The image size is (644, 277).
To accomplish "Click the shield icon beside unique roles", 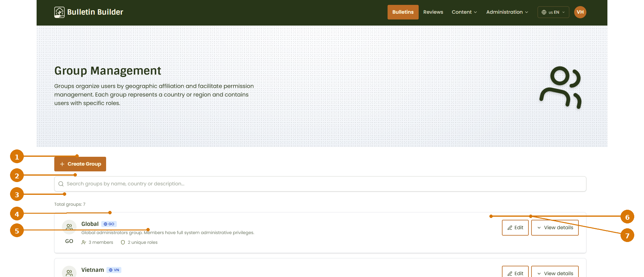I will [123, 243].
